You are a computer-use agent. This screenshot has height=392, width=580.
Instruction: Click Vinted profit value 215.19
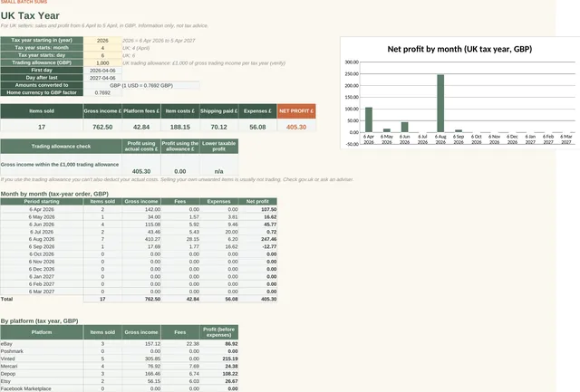click(219, 359)
